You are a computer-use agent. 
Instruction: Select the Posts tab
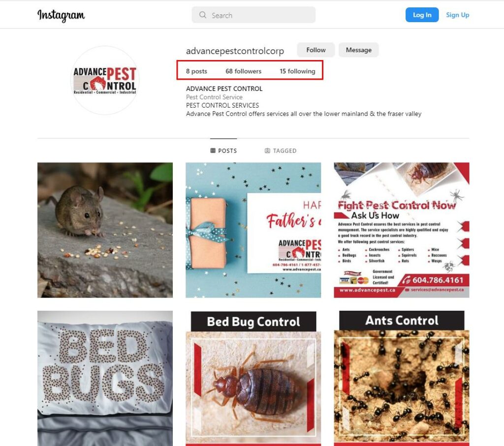[x=224, y=150]
